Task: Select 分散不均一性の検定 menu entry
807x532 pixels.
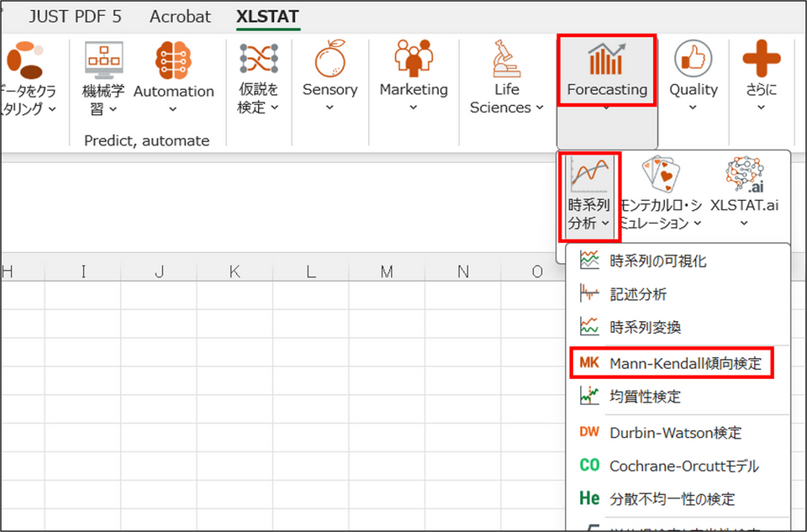Action: (x=678, y=498)
